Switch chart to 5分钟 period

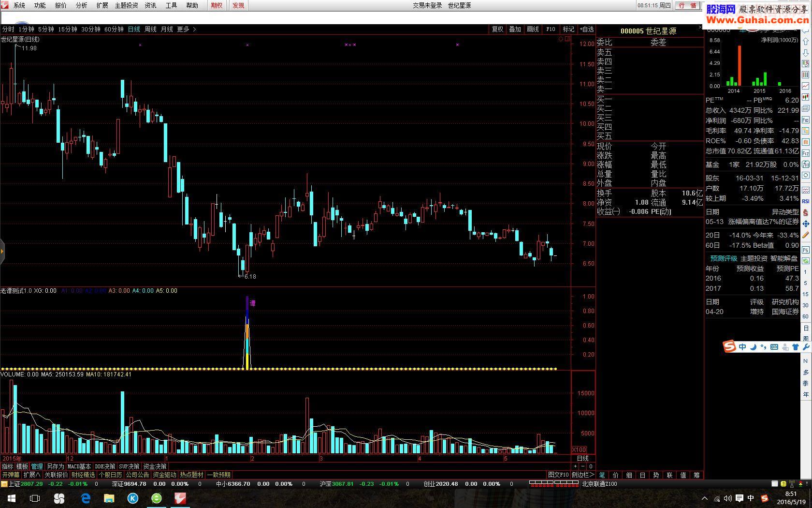[46, 30]
